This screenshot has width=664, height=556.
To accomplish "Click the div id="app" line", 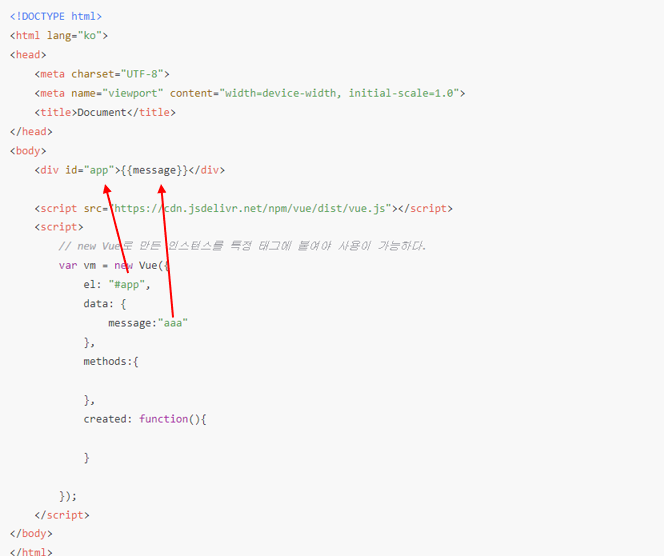I will pyautogui.click(x=130, y=170).
